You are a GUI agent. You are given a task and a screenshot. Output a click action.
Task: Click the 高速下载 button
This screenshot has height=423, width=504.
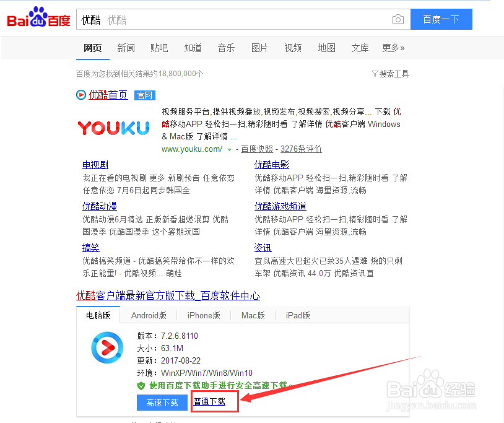pyautogui.click(x=162, y=403)
